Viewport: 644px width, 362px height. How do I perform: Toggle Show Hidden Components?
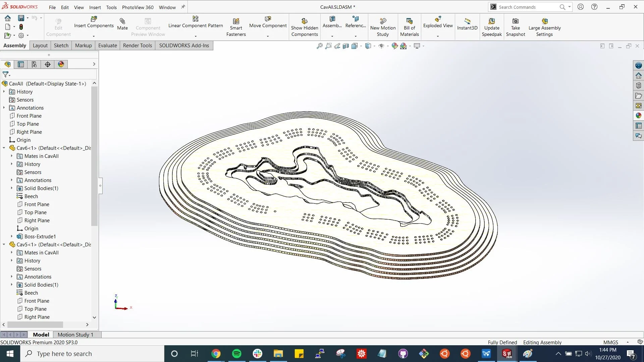pyautogui.click(x=304, y=27)
